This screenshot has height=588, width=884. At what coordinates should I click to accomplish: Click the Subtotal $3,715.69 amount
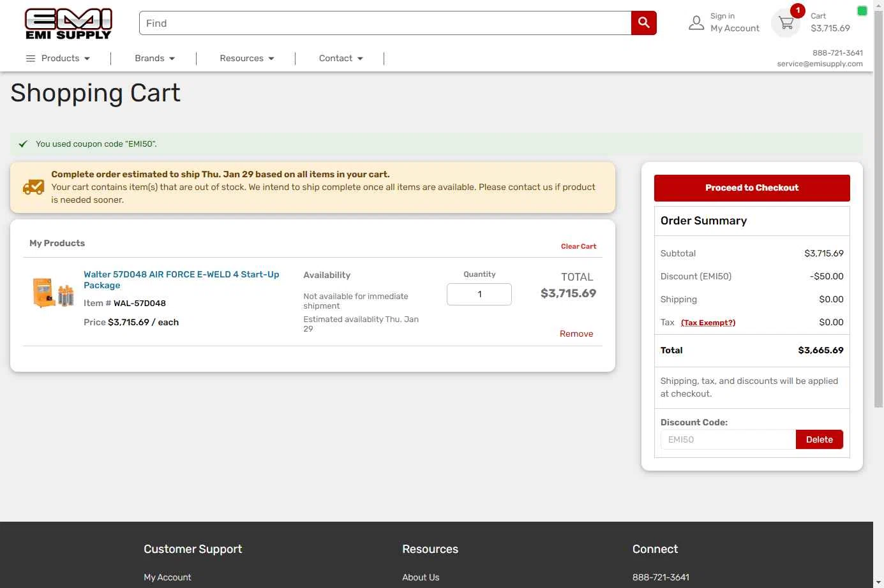point(824,253)
